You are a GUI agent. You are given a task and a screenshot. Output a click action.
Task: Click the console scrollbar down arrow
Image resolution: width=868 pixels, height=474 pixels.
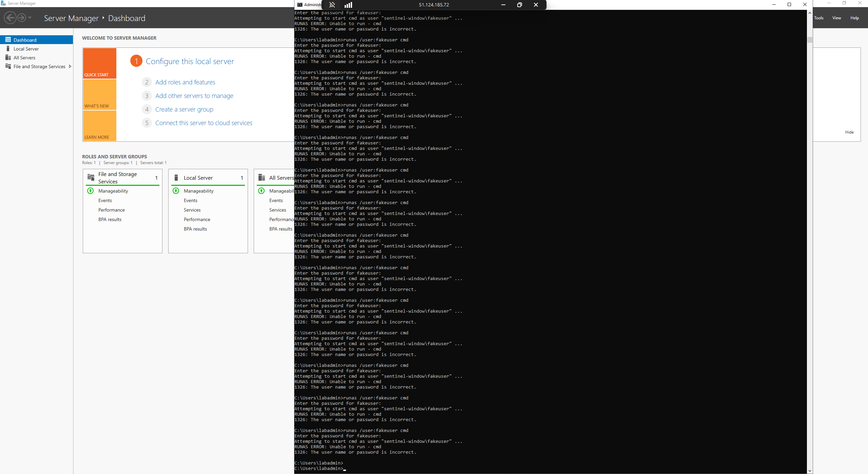point(810,471)
